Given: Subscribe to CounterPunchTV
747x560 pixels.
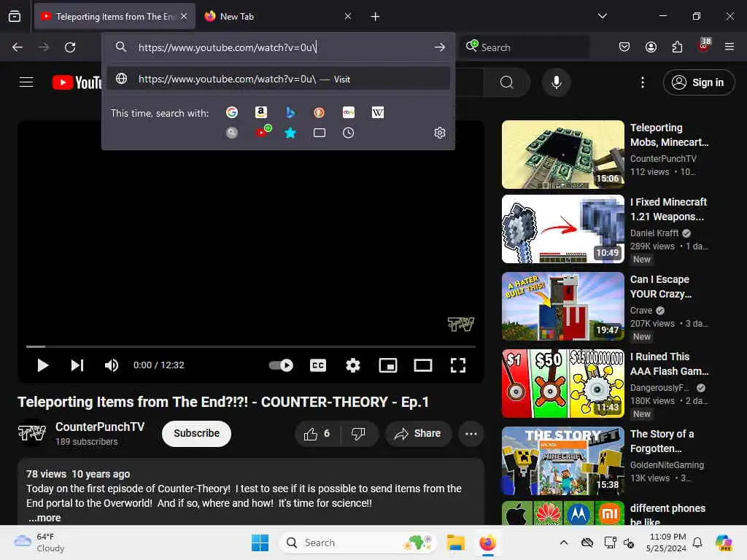Looking at the screenshot, I should pos(196,433).
